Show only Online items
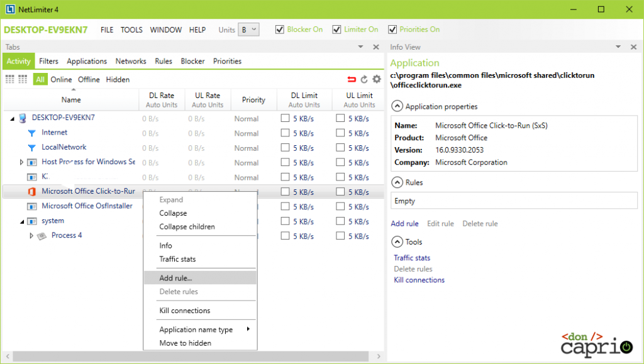 point(61,79)
